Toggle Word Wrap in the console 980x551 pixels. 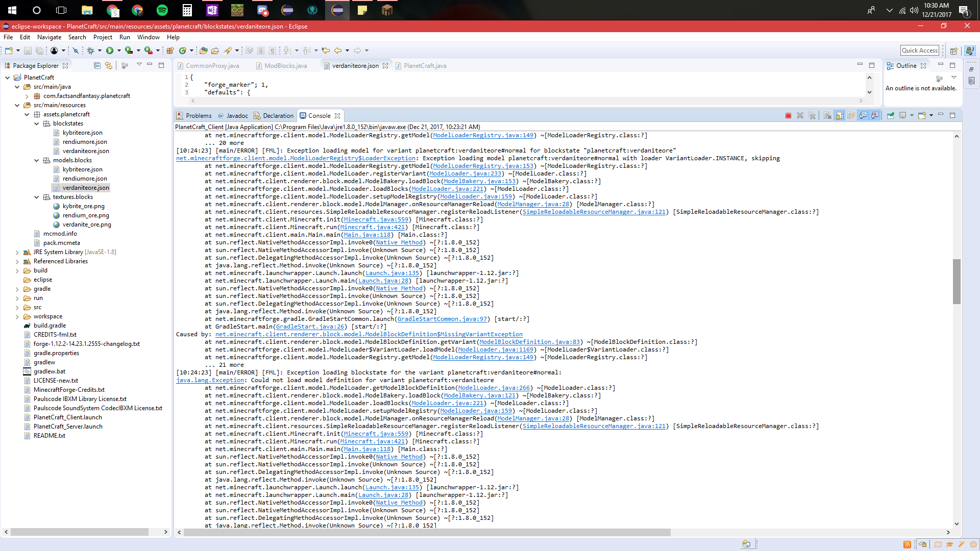point(851,116)
